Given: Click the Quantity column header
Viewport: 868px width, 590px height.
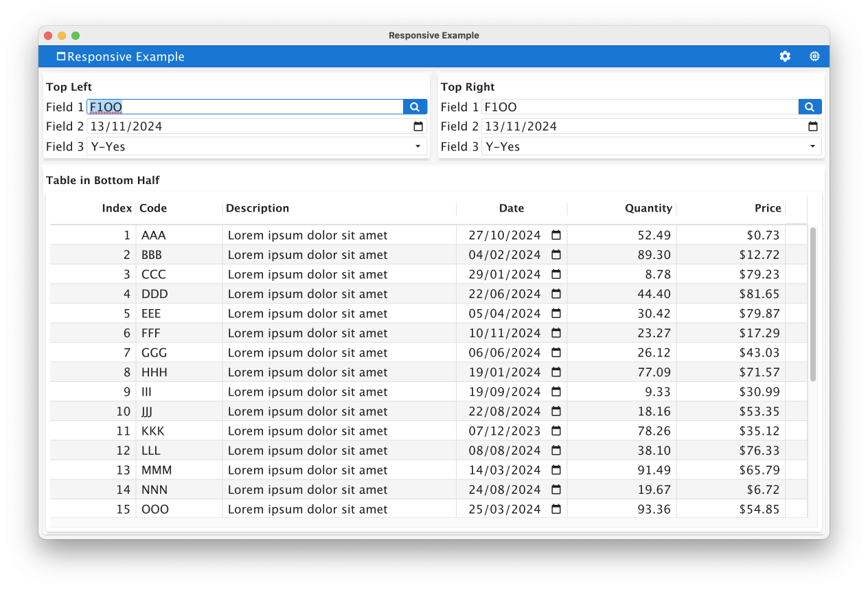Looking at the screenshot, I should [x=648, y=208].
